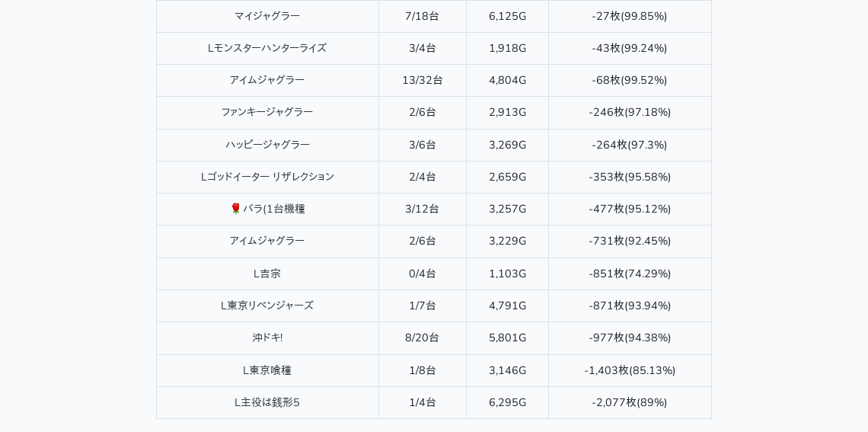The width and height of the screenshot is (868, 432).
Task: Click the 13/32台 cell
Action: click(x=423, y=80)
